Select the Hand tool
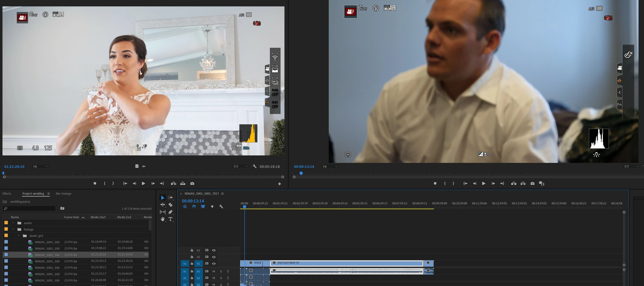The width and height of the screenshot is (644, 286). [162, 219]
